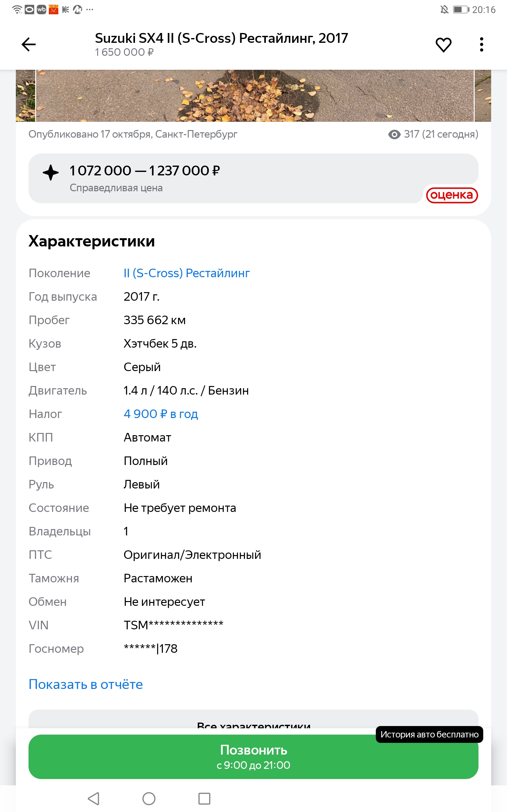Tap the muted notification bell status icon
The width and height of the screenshot is (507, 812).
(444, 10)
